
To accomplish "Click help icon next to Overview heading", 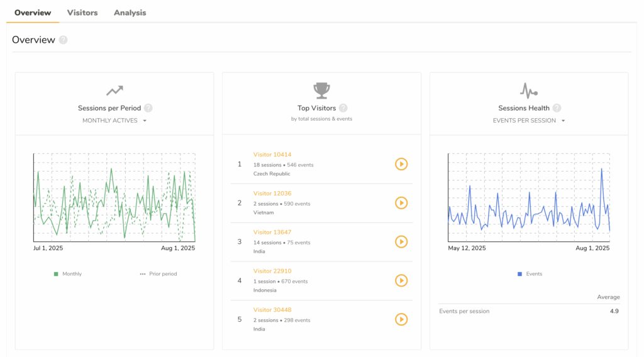I will (x=63, y=40).
